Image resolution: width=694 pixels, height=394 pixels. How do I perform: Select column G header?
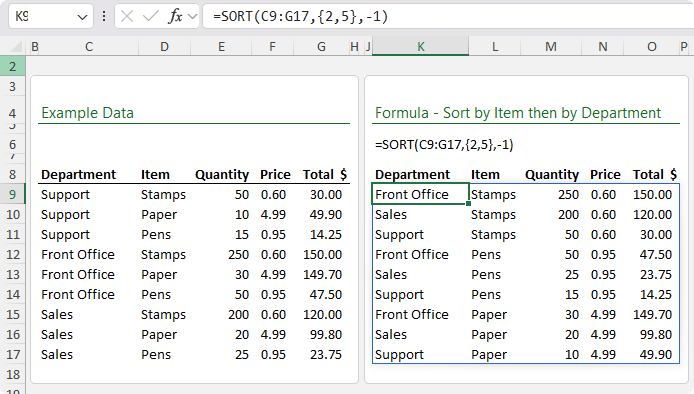pos(321,46)
